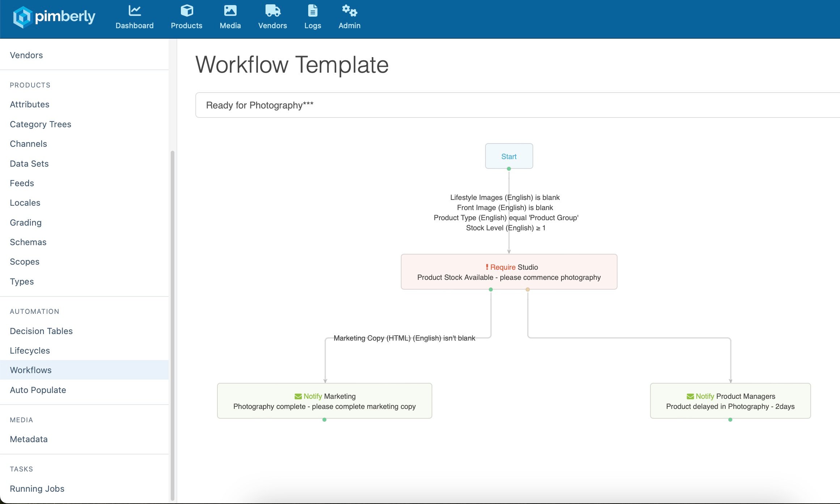Go to Lifecycles in the sidebar
The width and height of the screenshot is (840, 504).
pyautogui.click(x=30, y=350)
